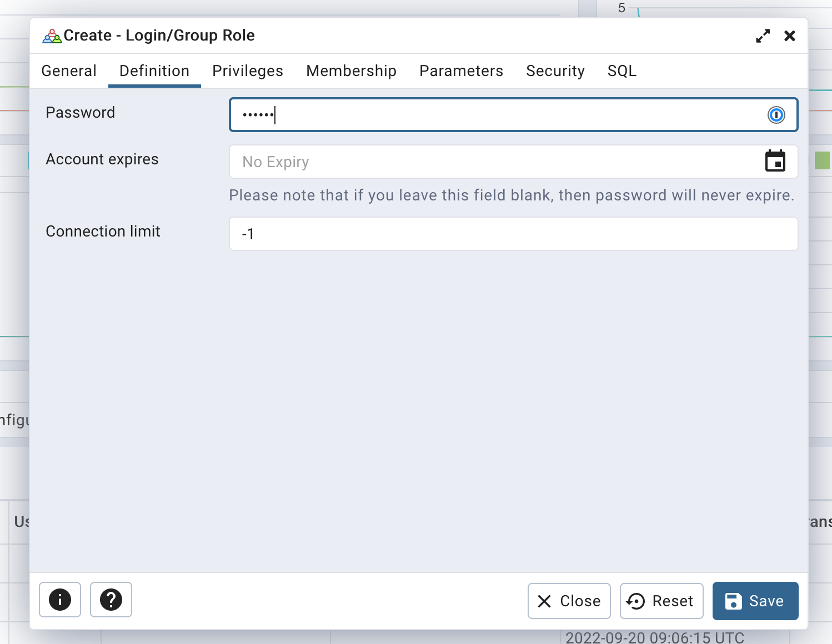Switch to the General tab
The width and height of the screenshot is (832, 644).
69,71
